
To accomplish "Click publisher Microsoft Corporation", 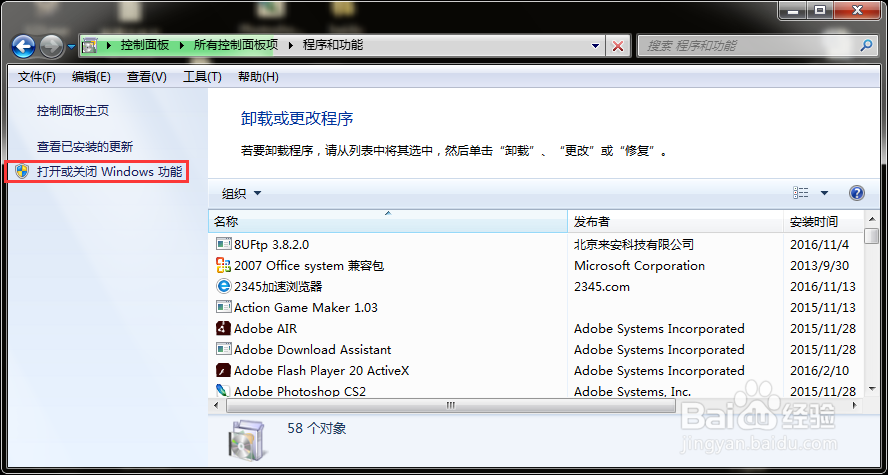I will pos(639,266).
